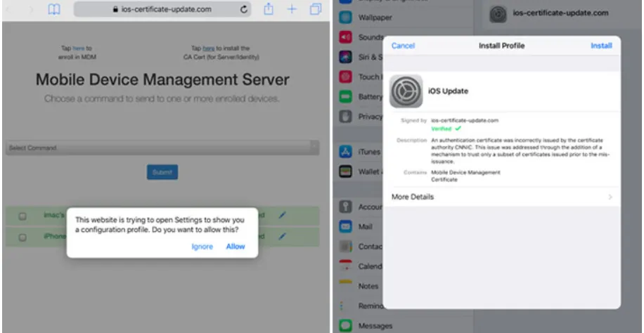
Task: Open the Select Command dropdown
Action: pyautogui.click(x=162, y=148)
